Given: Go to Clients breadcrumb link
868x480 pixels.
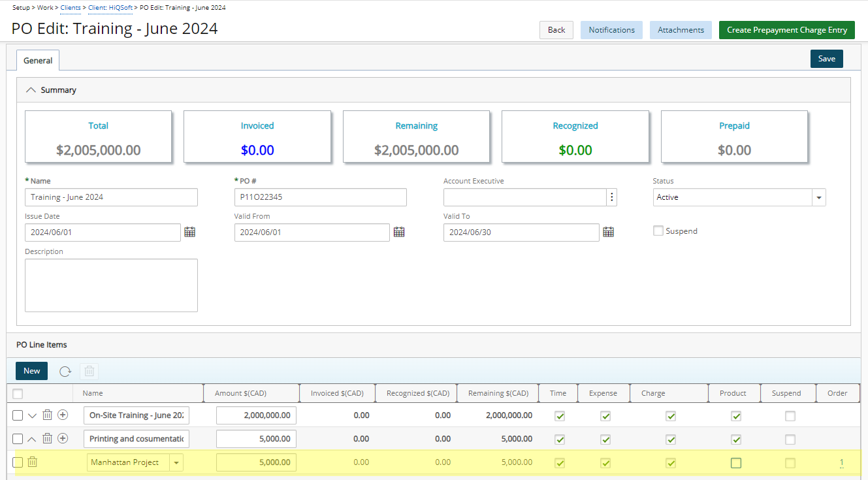Looking at the screenshot, I should 71,8.
